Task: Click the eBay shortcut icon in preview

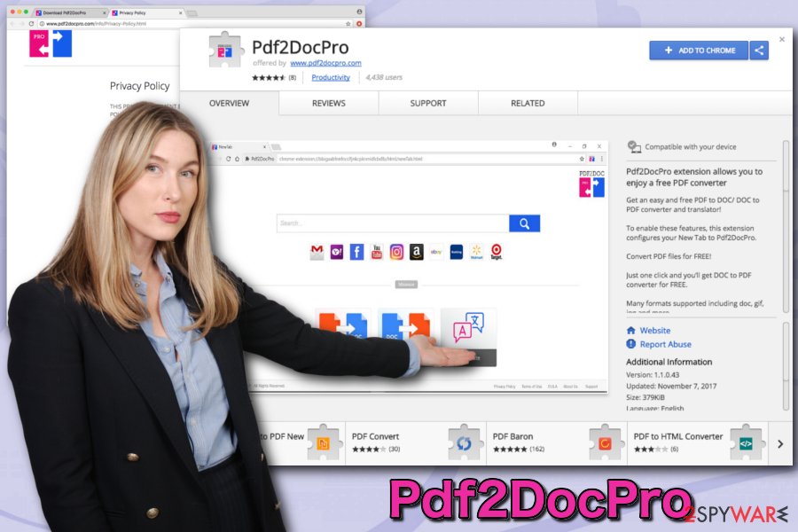Action: pyautogui.click(x=436, y=252)
